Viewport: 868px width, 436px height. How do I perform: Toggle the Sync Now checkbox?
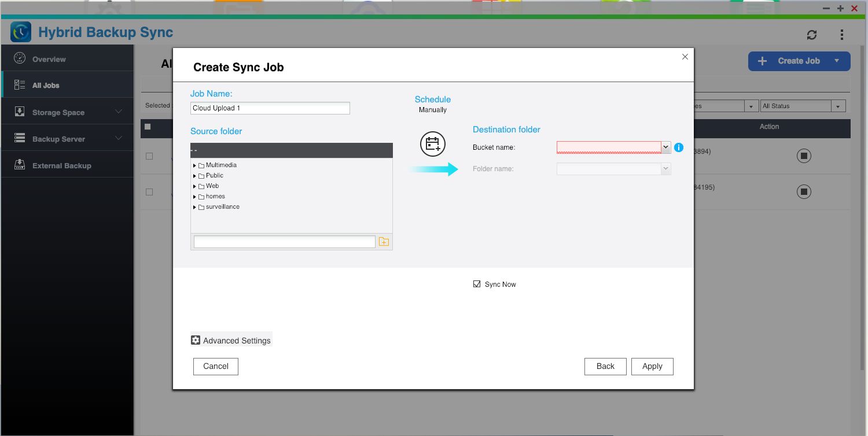477,284
